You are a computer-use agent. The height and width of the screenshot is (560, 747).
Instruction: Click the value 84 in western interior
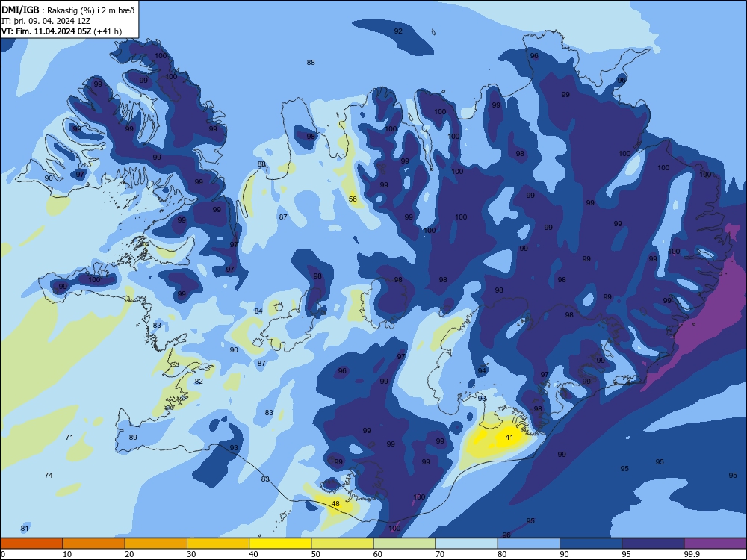pyautogui.click(x=258, y=311)
